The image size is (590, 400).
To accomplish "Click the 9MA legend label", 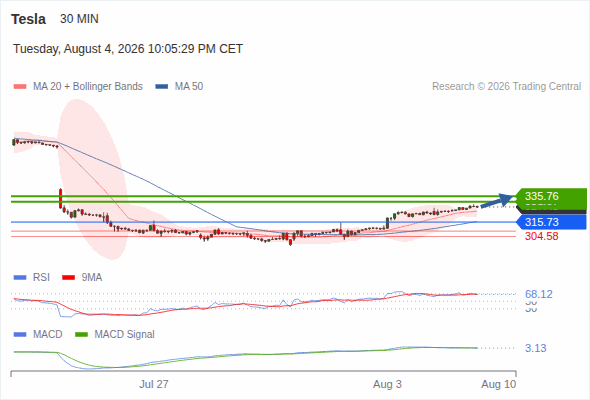I will (92, 277).
